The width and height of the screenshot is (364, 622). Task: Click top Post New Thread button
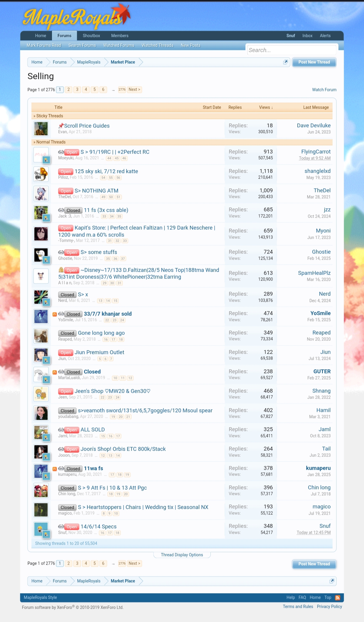tap(314, 62)
